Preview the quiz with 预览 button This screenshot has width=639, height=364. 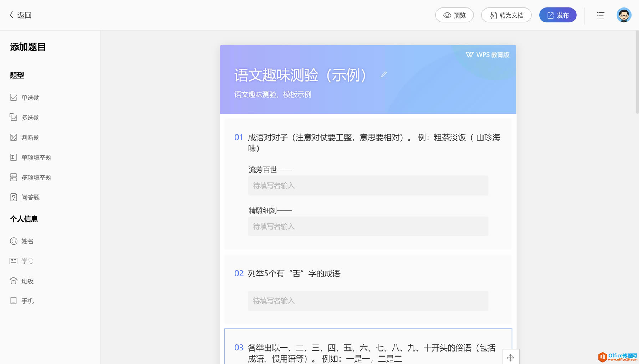454,15
